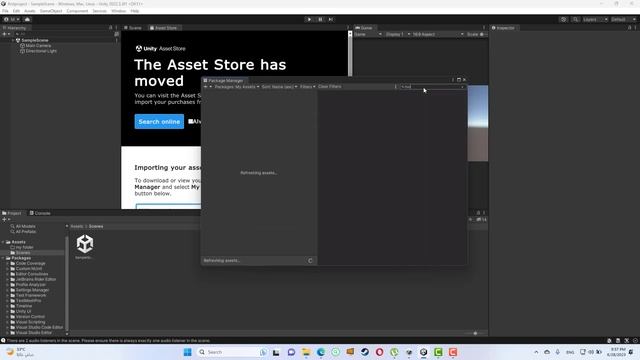Open the Filters dropdown in Package Manager
The height and width of the screenshot is (360, 640).
[307, 87]
